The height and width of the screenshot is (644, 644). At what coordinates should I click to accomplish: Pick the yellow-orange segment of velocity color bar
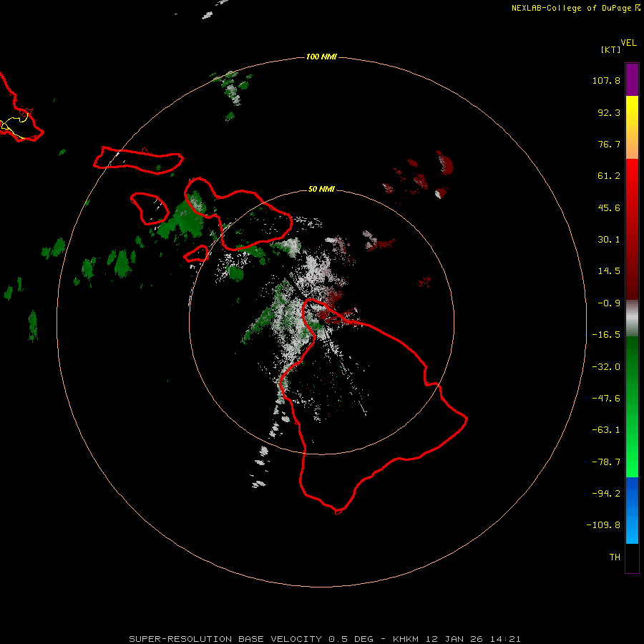point(632,127)
